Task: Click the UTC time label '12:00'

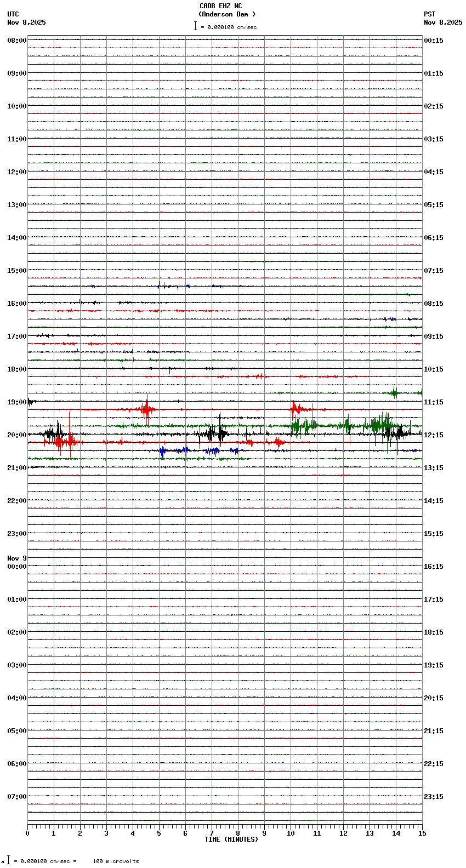Action: tap(16, 172)
